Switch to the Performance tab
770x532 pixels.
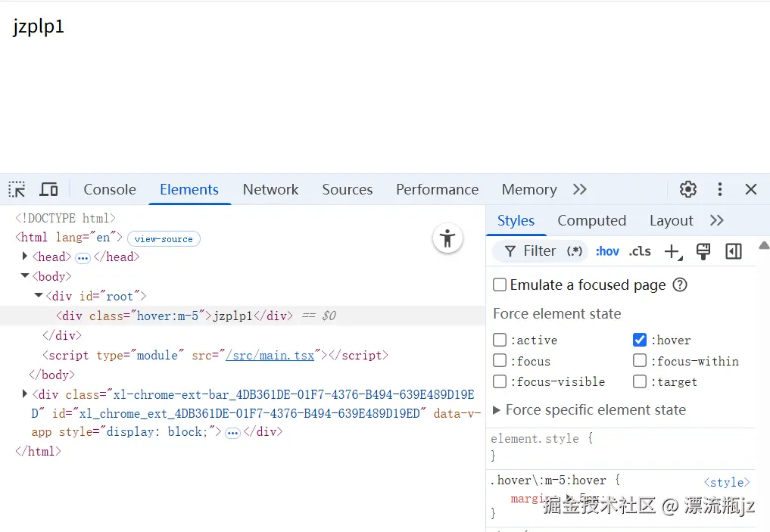point(437,189)
